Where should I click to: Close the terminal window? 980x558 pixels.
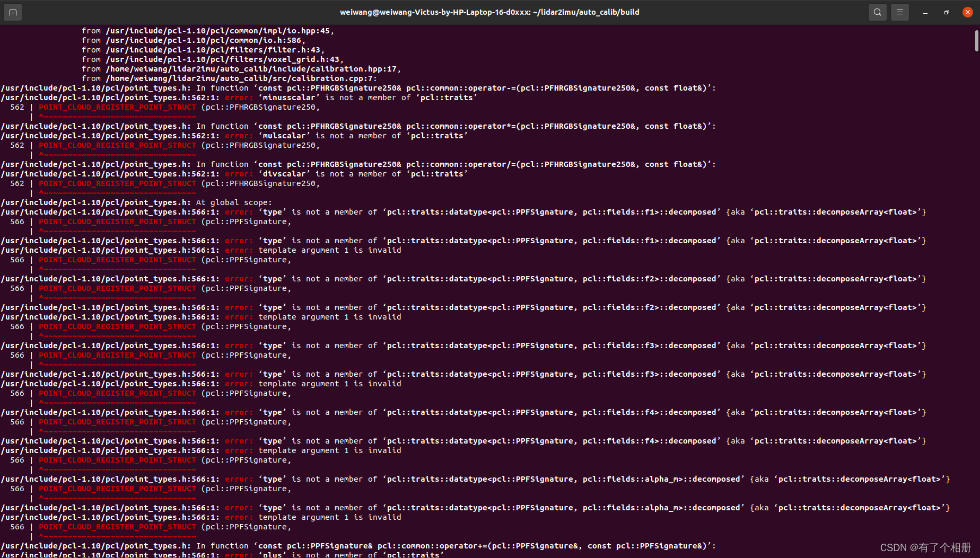click(968, 12)
